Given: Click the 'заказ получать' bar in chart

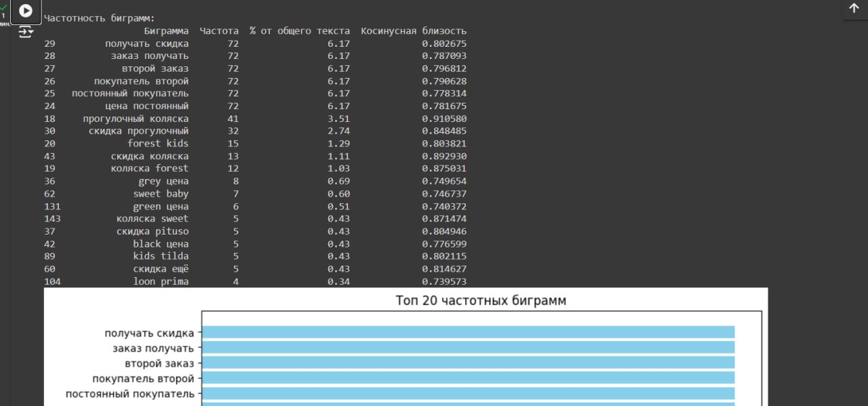Looking at the screenshot, I should (x=468, y=348).
